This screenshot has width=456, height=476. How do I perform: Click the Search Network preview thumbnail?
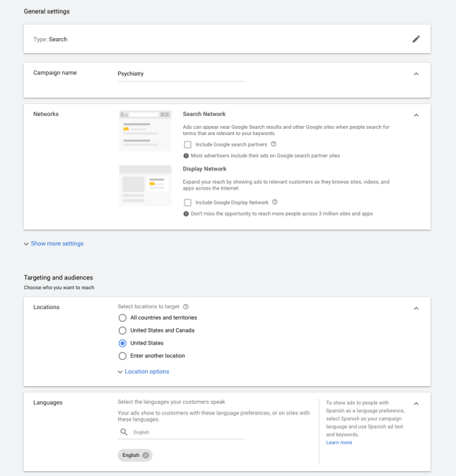pyautogui.click(x=146, y=131)
